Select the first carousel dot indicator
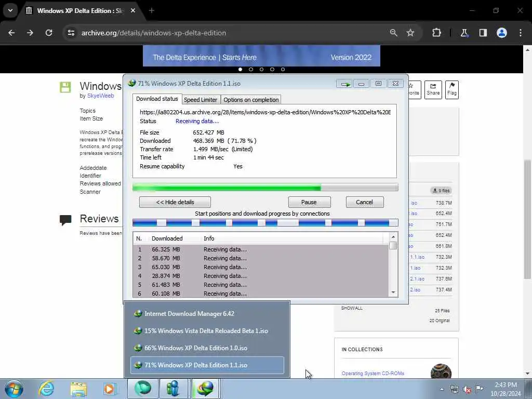 (240, 69)
